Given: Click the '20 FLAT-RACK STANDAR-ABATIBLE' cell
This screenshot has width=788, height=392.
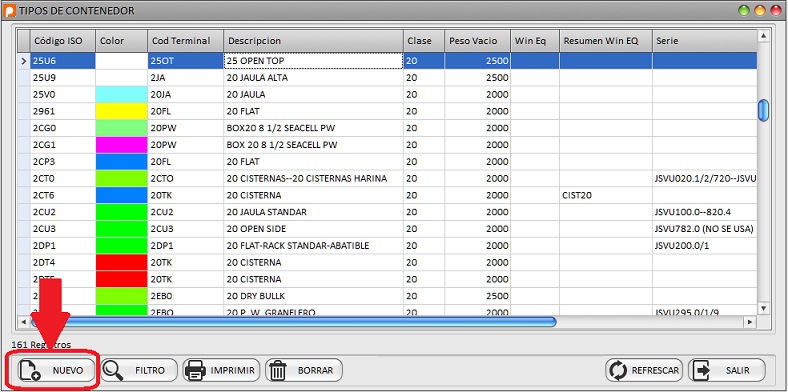Looking at the screenshot, I should click(313, 246).
